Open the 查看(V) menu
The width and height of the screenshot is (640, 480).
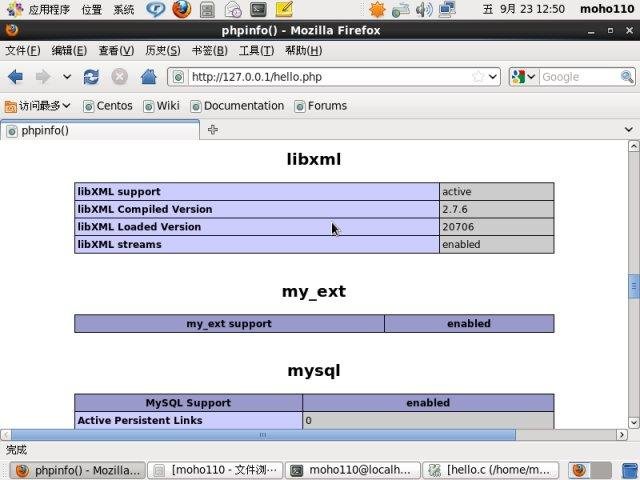(116, 51)
